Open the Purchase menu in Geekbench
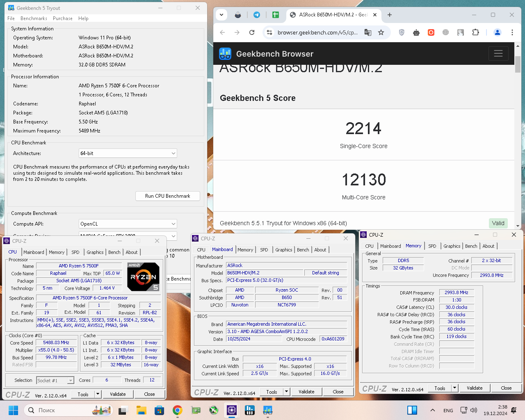 click(x=63, y=18)
